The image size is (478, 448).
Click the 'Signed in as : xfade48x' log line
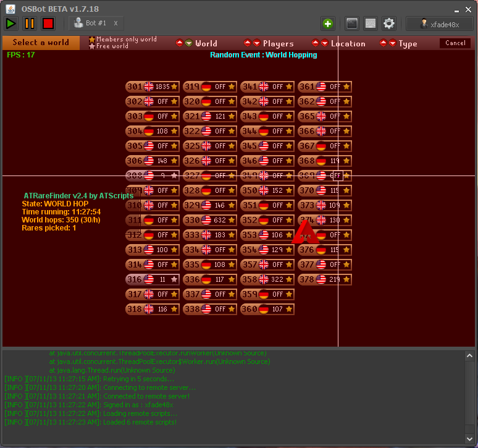89,405
